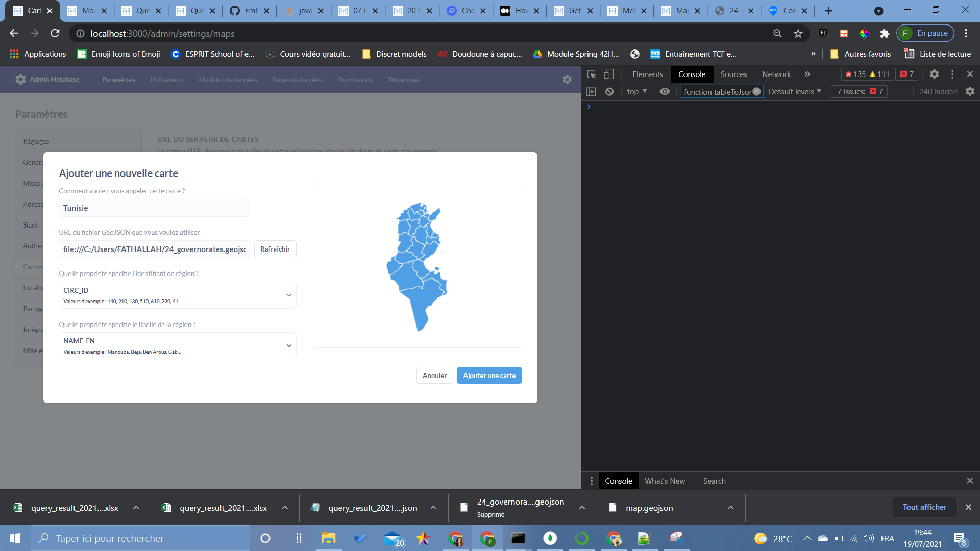The image size is (980, 551).
Task: Click Ajouter une carte button
Action: pos(489,375)
